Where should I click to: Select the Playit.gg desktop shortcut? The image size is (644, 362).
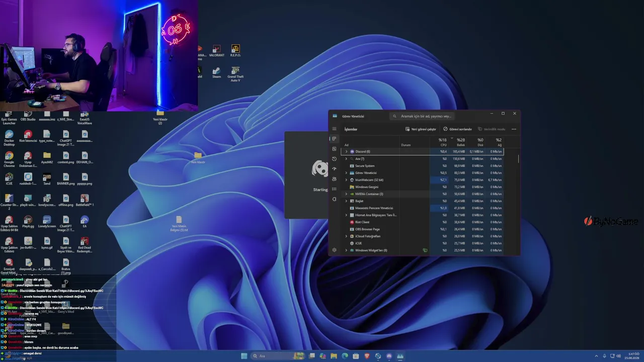click(x=28, y=222)
